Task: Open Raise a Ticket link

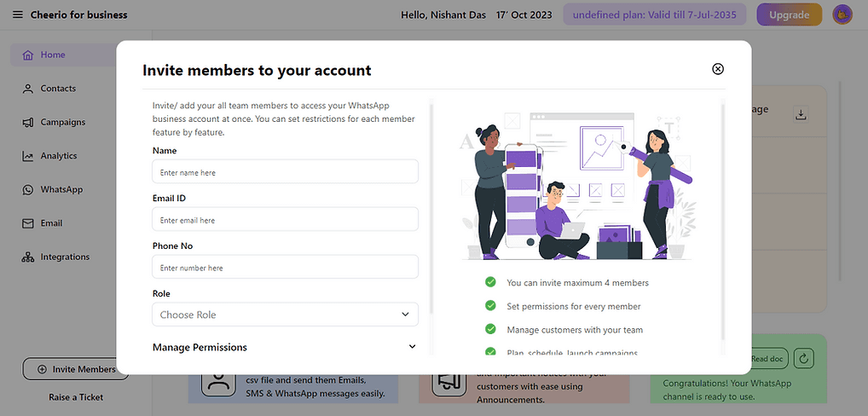Action: 76,397
